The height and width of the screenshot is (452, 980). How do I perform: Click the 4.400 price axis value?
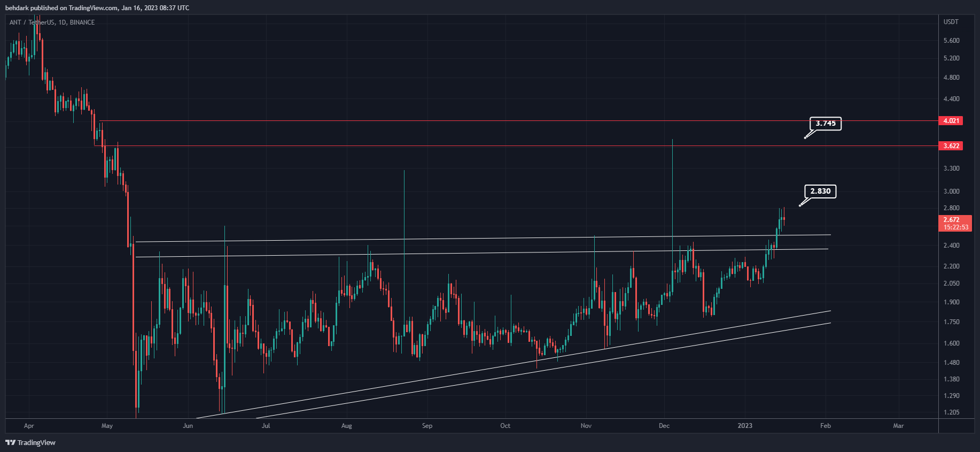(951, 99)
